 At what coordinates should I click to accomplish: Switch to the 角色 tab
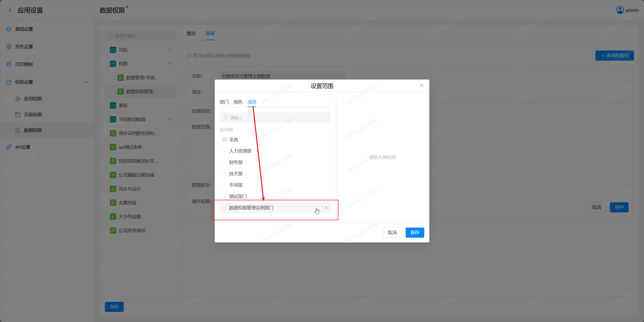(x=238, y=102)
